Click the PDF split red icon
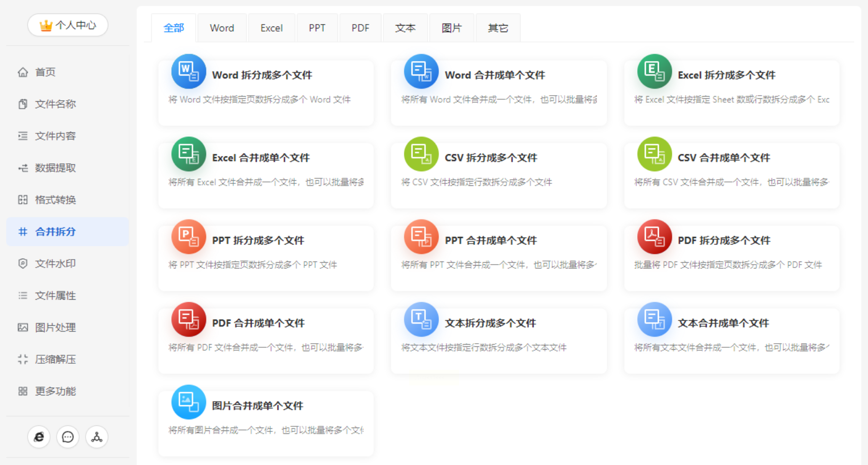 pyautogui.click(x=654, y=237)
